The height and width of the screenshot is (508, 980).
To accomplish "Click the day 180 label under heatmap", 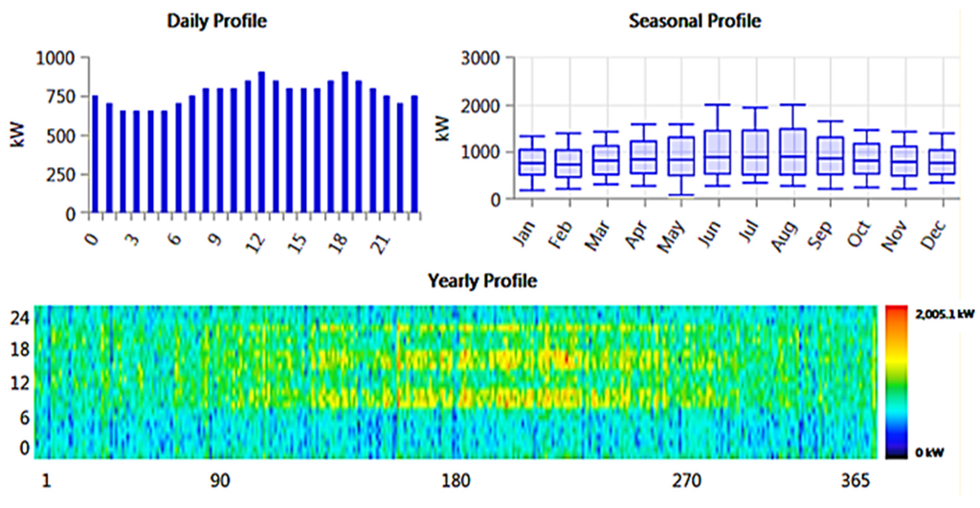I will pyautogui.click(x=457, y=481).
